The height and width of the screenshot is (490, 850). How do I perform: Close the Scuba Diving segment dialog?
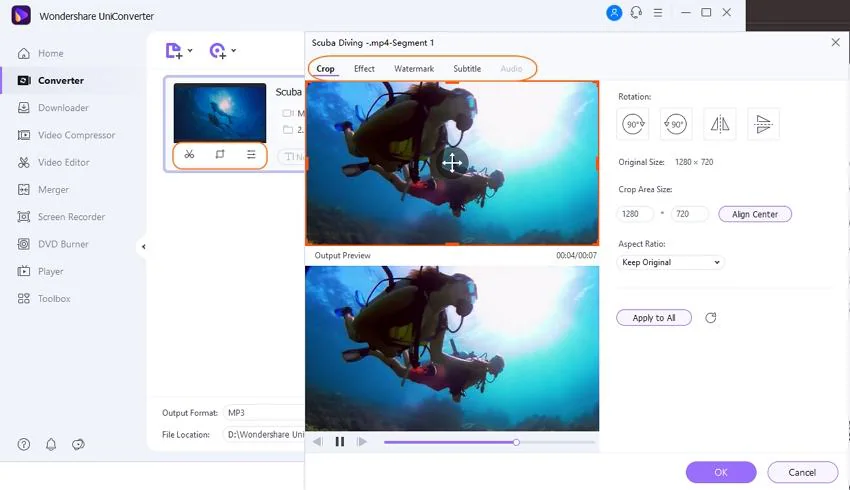(x=835, y=42)
